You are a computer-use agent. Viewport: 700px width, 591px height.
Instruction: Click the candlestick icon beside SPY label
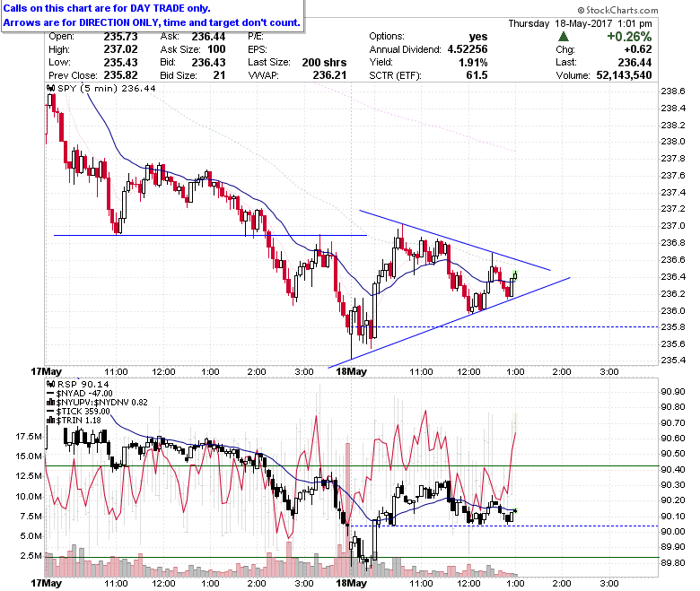51,88
